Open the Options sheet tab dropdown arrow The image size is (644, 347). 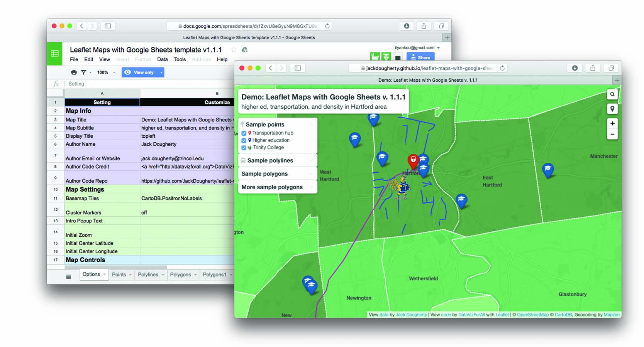104,274
